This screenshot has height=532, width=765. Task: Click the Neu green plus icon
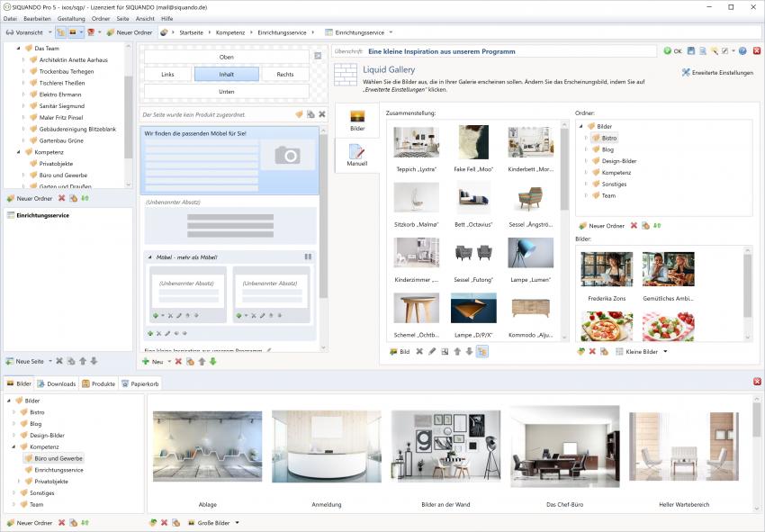coord(146,361)
